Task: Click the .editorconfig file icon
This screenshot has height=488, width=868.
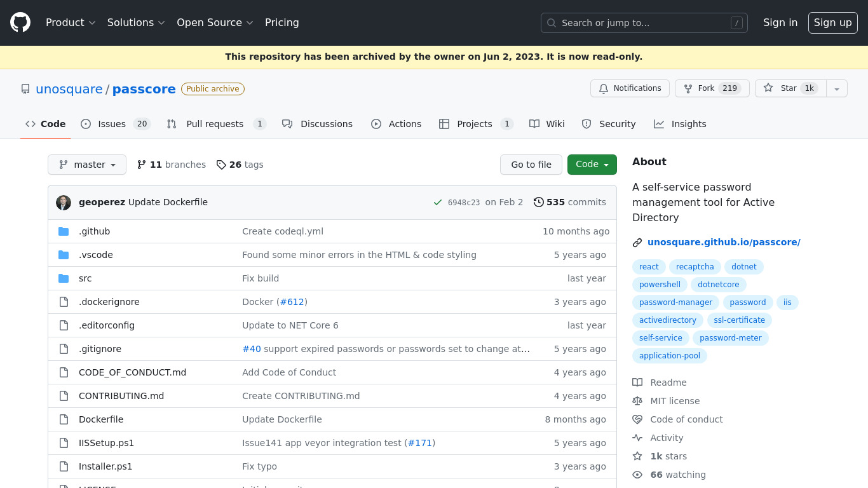Action: (64, 325)
